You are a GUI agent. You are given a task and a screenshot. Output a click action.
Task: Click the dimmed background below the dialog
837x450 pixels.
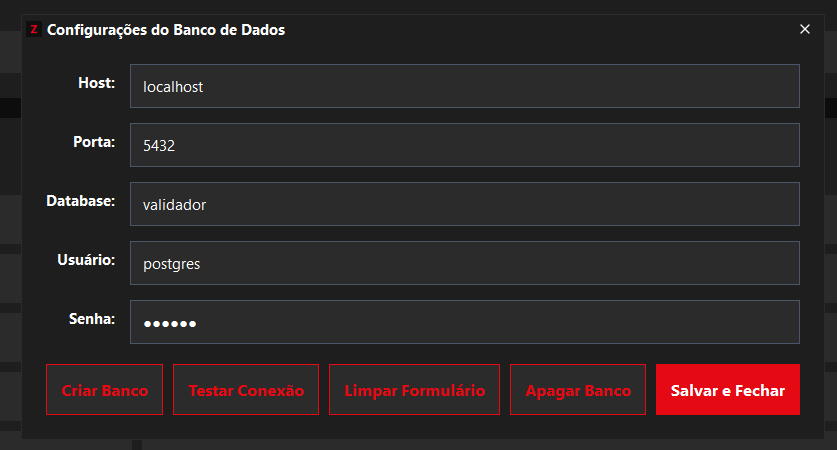(x=400, y=444)
